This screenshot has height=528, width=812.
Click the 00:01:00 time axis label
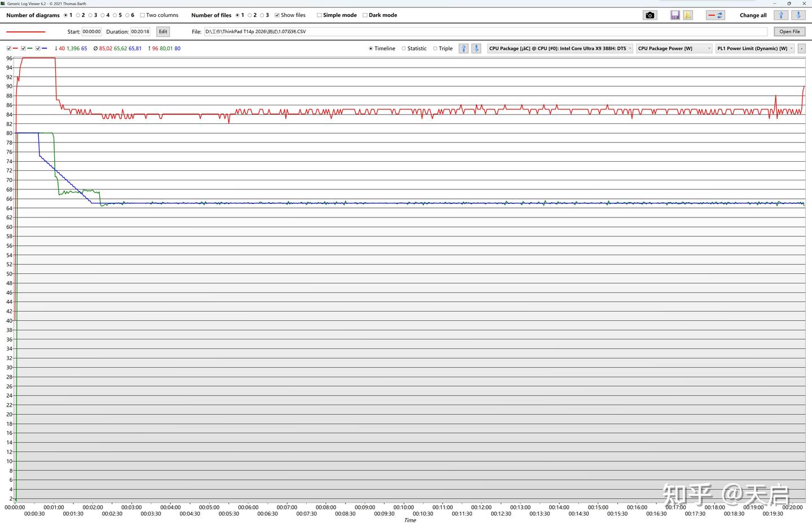click(54, 507)
